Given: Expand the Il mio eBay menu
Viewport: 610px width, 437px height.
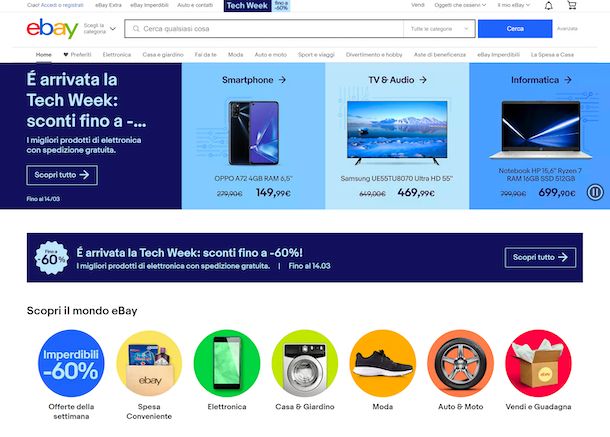Looking at the screenshot, I should click(514, 5).
